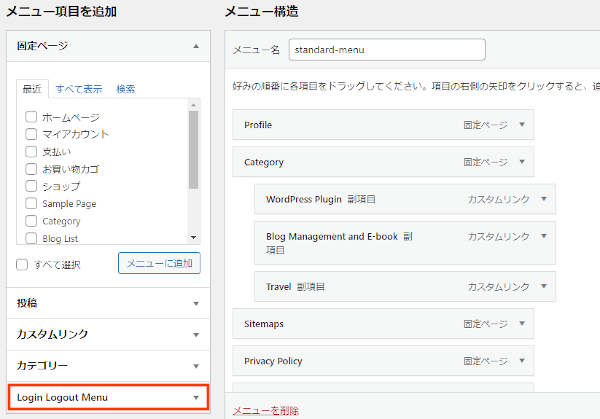
Task: Select the Profile menu item bar
Action: 383,125
